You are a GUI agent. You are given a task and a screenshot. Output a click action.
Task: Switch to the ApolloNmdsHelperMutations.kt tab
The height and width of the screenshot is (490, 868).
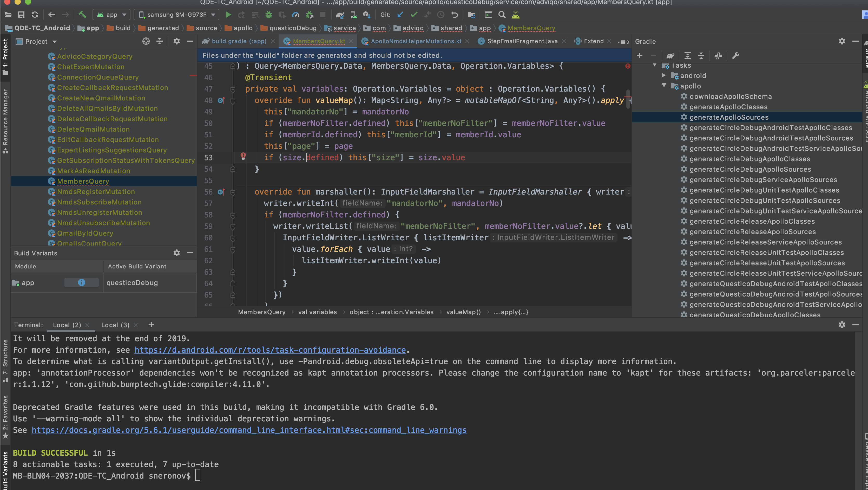click(416, 41)
